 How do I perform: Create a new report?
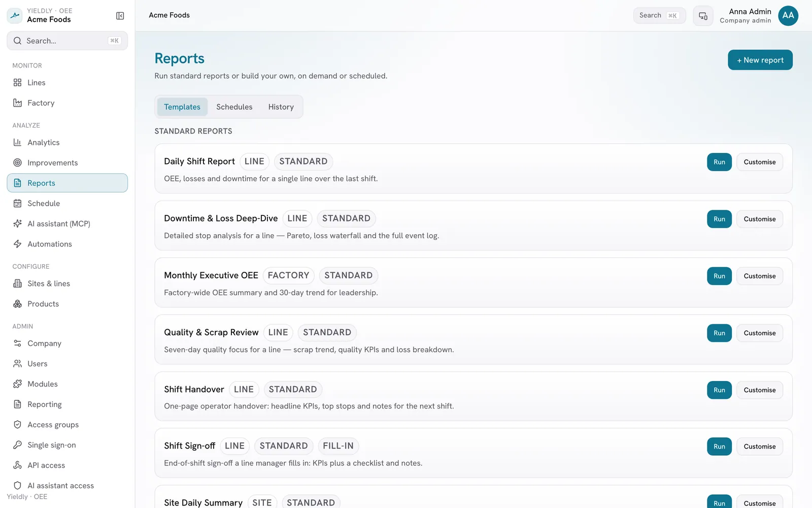coord(760,60)
